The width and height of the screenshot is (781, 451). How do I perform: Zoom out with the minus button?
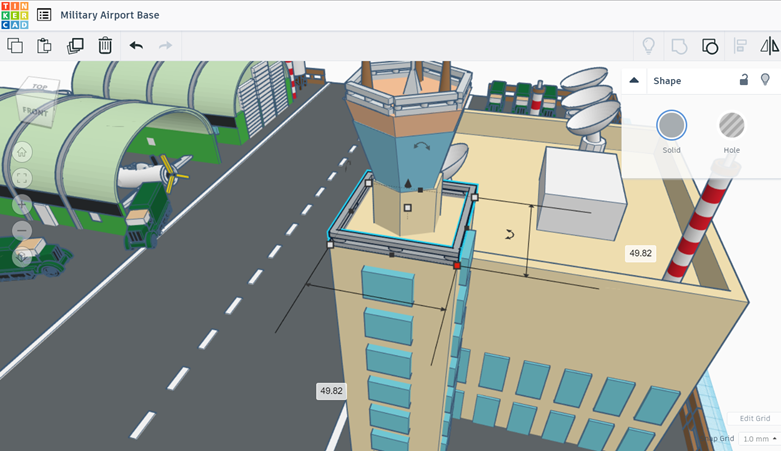pyautogui.click(x=22, y=230)
